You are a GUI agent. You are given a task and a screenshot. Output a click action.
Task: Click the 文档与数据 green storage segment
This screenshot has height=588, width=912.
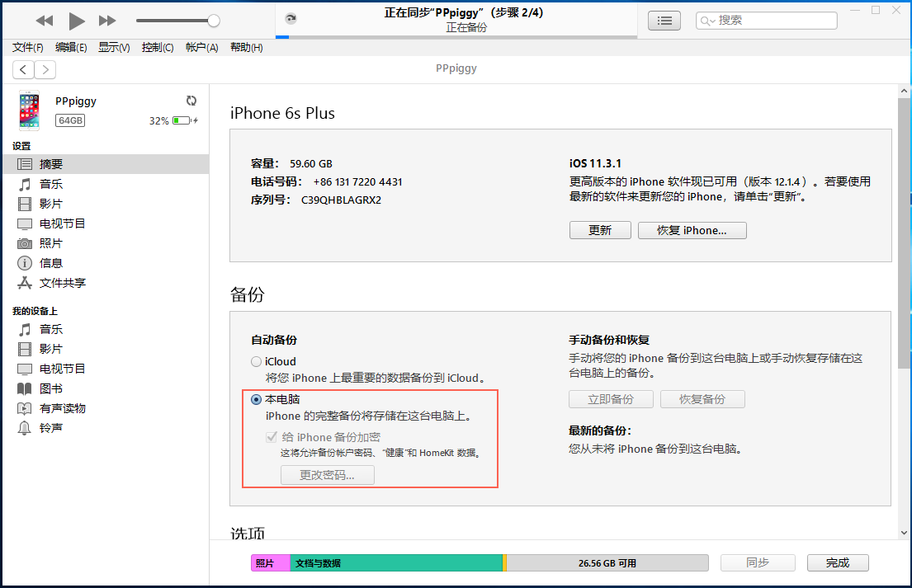pyautogui.click(x=396, y=563)
